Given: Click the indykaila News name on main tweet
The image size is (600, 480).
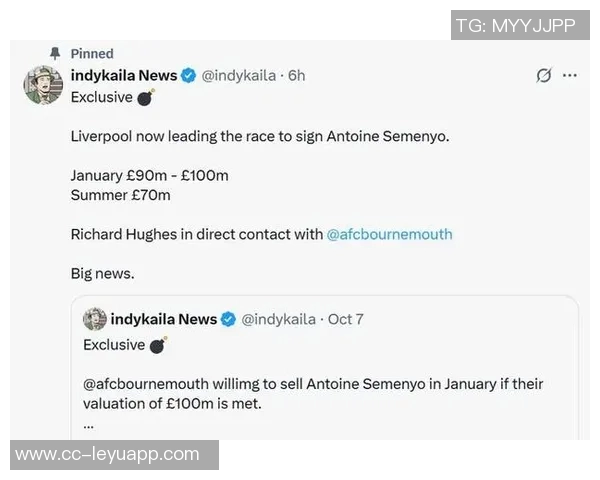Looking at the screenshot, I should click(124, 76).
